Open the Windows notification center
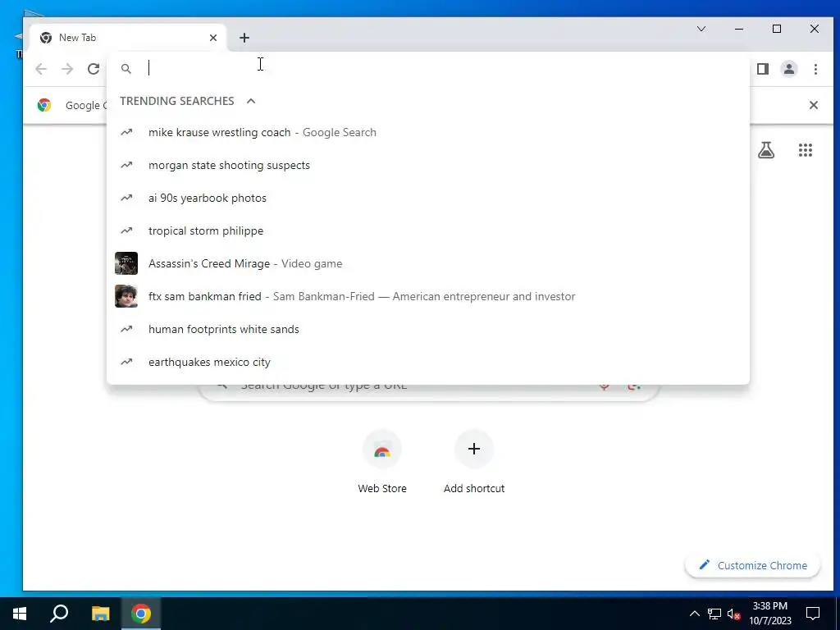The height and width of the screenshot is (630, 840). click(813, 614)
